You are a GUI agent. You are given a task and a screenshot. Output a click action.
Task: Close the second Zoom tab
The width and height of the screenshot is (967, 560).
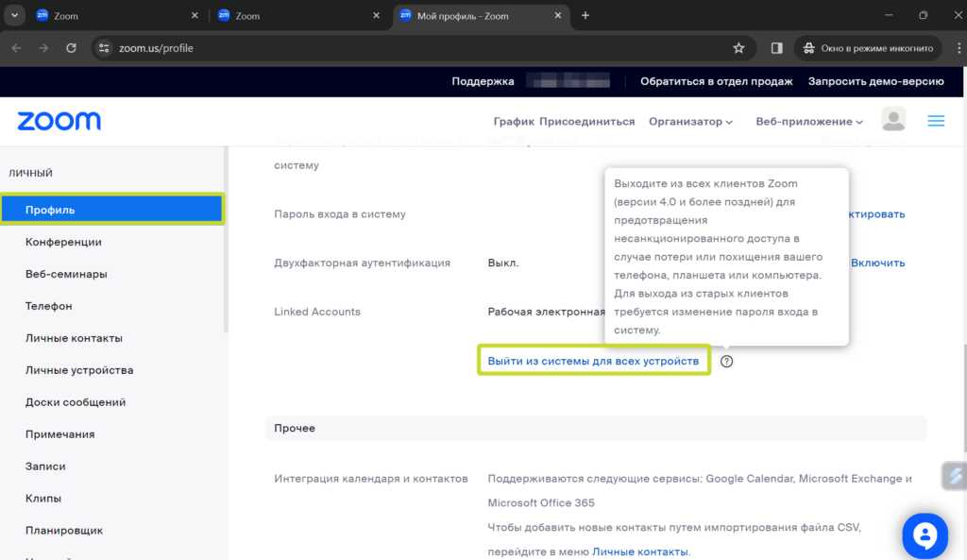[376, 15]
